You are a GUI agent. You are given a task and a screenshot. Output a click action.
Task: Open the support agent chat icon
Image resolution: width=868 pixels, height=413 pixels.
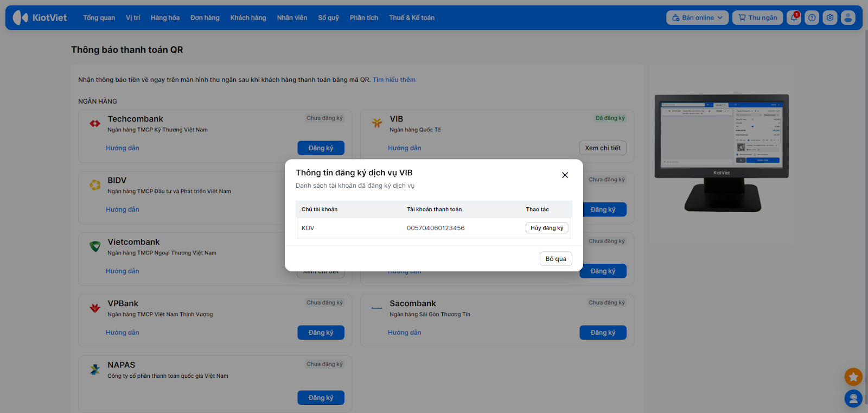coord(853,399)
